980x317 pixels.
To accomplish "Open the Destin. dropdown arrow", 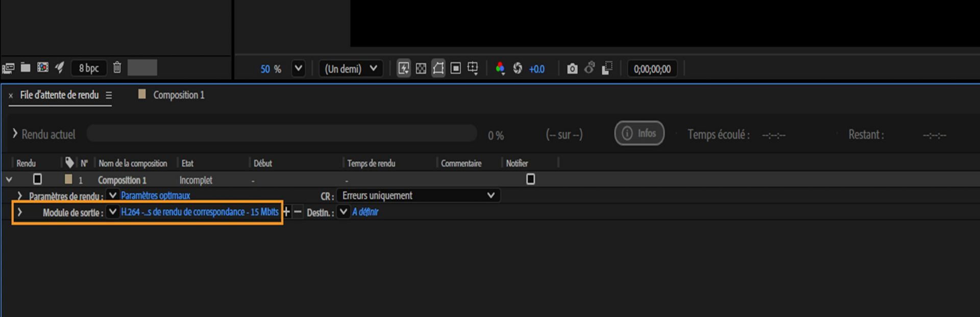I will 344,212.
